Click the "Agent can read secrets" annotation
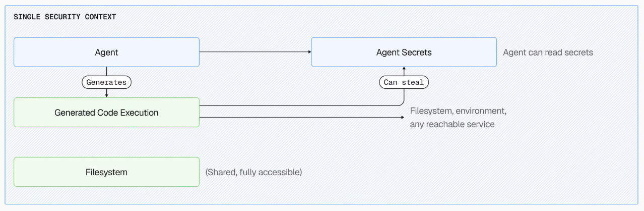644x211 pixels. coord(548,52)
